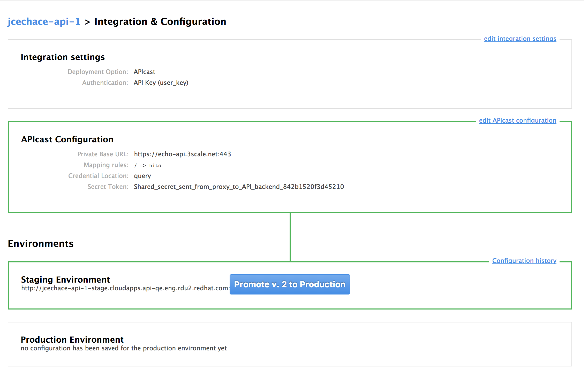Screen dimensions: 588x383
Task: Click the Private Base URL value
Action: [x=182, y=154]
